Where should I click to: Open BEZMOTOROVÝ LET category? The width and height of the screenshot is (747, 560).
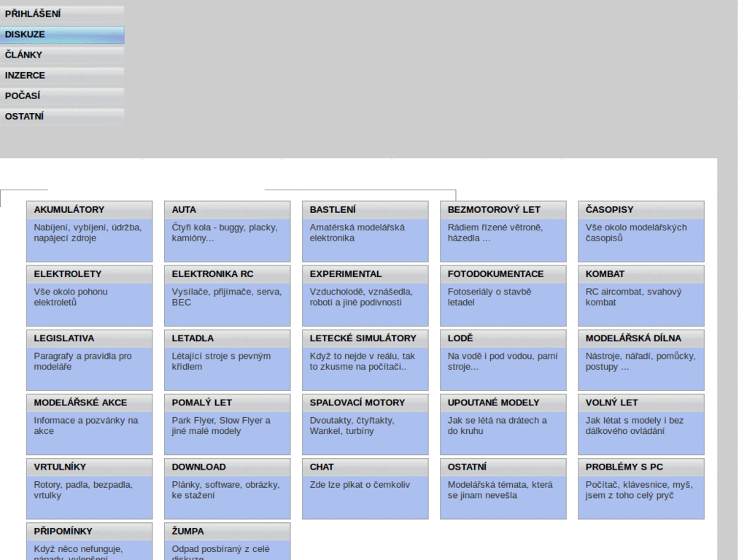pyautogui.click(x=494, y=209)
